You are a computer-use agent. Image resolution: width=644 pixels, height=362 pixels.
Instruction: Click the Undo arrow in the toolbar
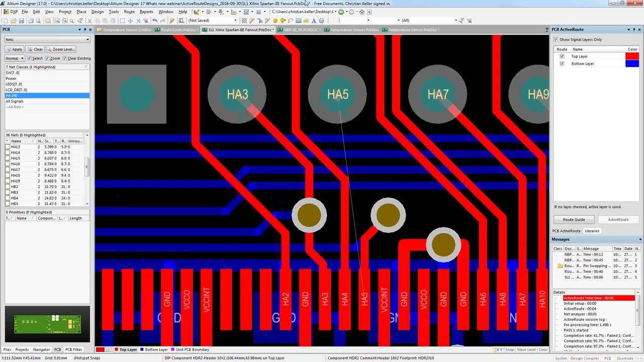[x=155, y=21]
